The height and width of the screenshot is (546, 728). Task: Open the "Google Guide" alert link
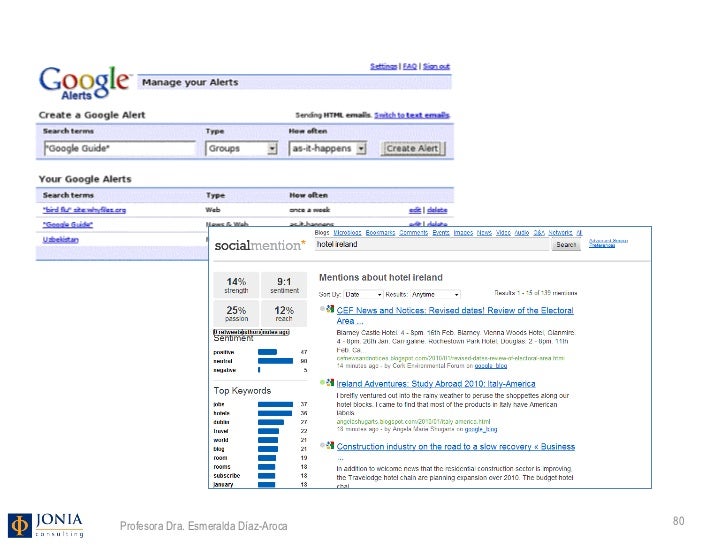point(68,225)
